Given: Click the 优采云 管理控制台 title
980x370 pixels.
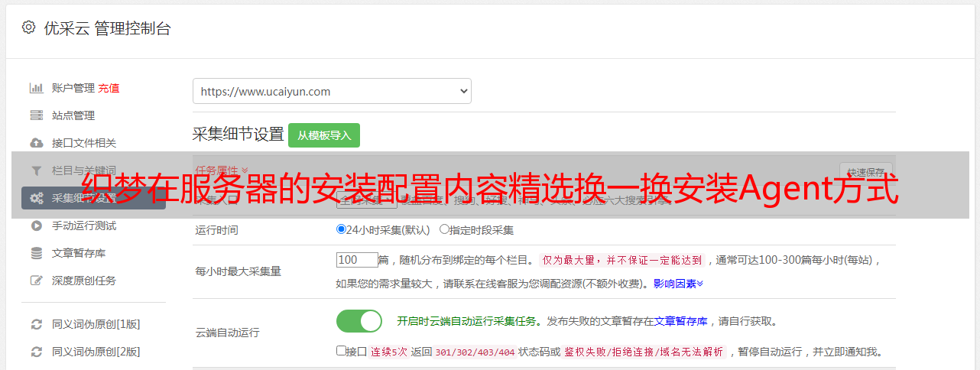Looking at the screenshot, I should pyautogui.click(x=107, y=28).
